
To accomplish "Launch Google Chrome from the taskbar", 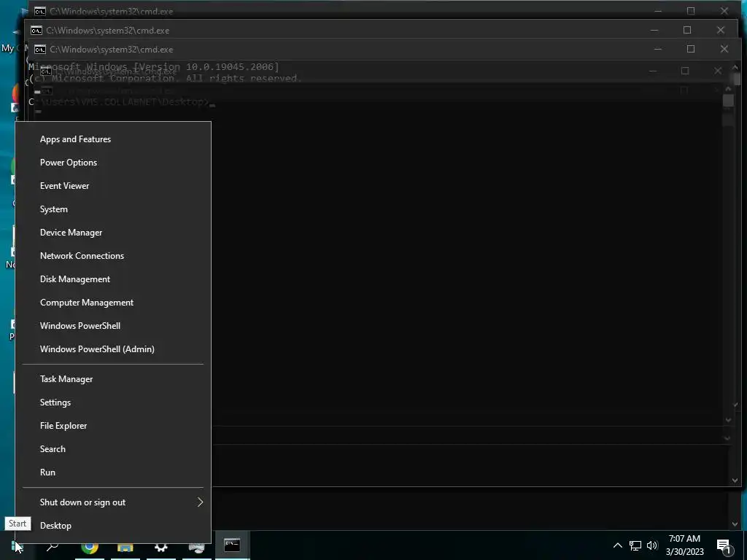I will pyautogui.click(x=90, y=547).
